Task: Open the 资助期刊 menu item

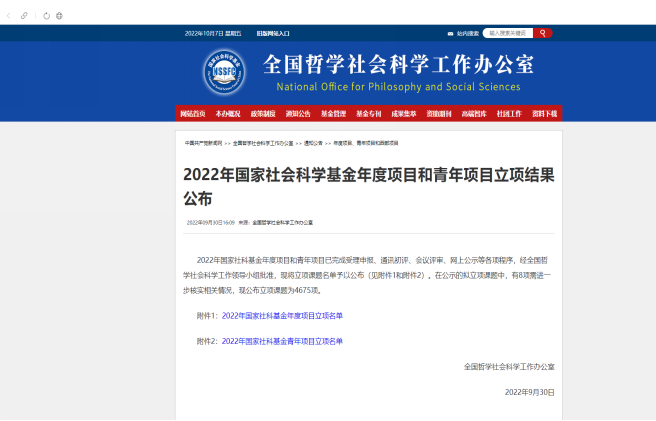Action: click(439, 114)
